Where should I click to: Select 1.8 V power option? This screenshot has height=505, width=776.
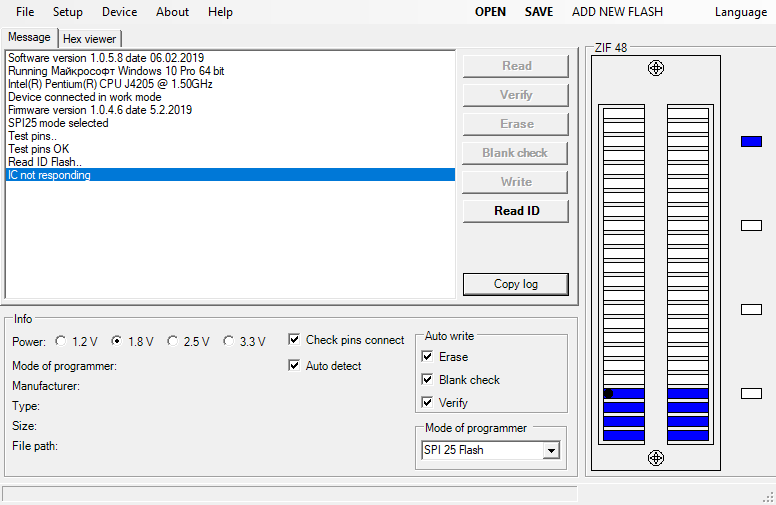click(x=117, y=341)
